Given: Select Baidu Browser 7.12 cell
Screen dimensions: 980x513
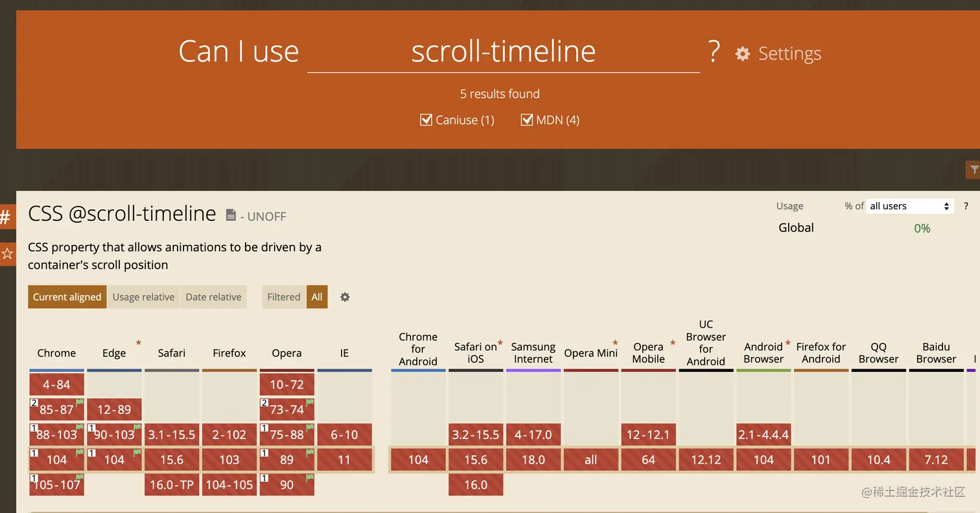Looking at the screenshot, I should (x=937, y=460).
